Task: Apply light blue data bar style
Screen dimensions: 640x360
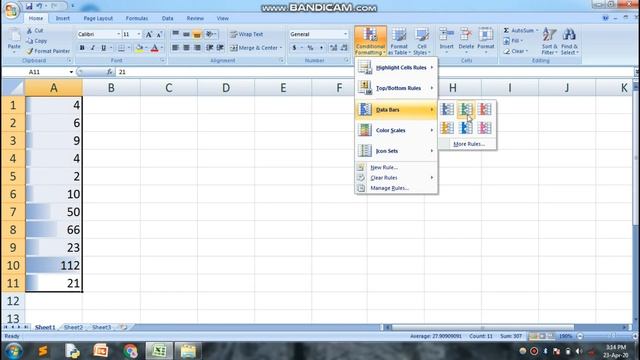Action: pyautogui.click(x=466, y=128)
